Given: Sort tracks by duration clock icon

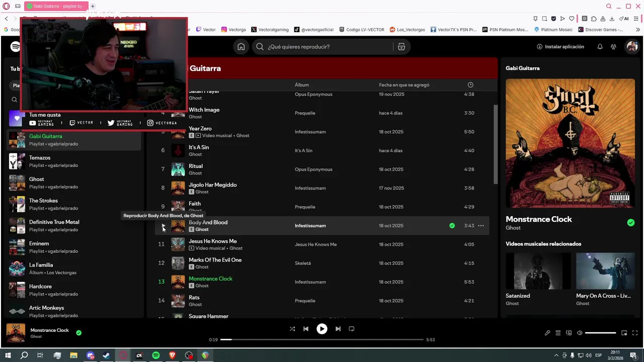Looking at the screenshot, I should pyautogui.click(x=470, y=85).
